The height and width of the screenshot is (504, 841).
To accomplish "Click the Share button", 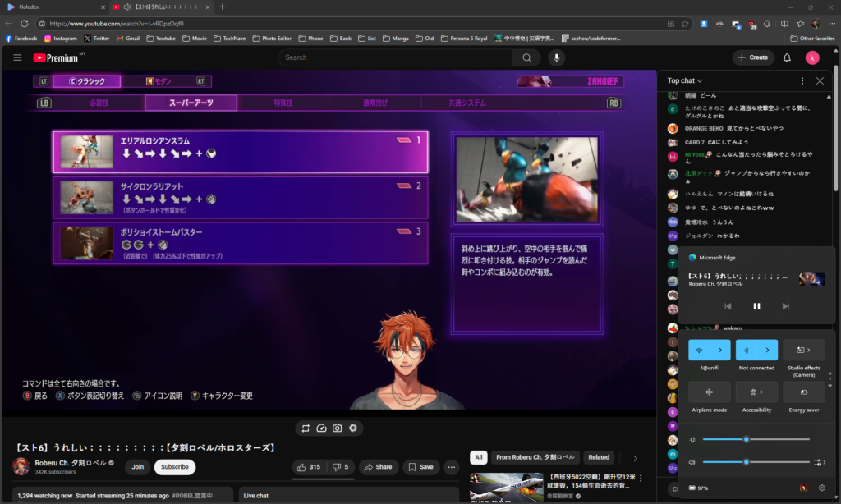I will [x=378, y=467].
